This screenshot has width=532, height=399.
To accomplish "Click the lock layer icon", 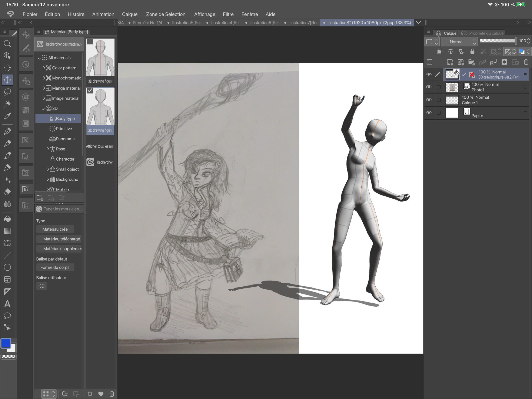I will click(472, 52).
